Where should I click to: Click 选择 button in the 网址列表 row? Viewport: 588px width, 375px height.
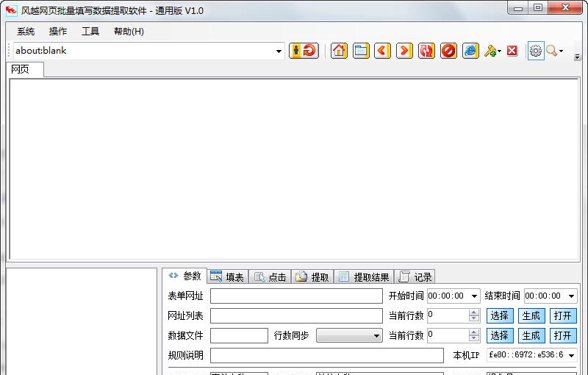(500, 315)
